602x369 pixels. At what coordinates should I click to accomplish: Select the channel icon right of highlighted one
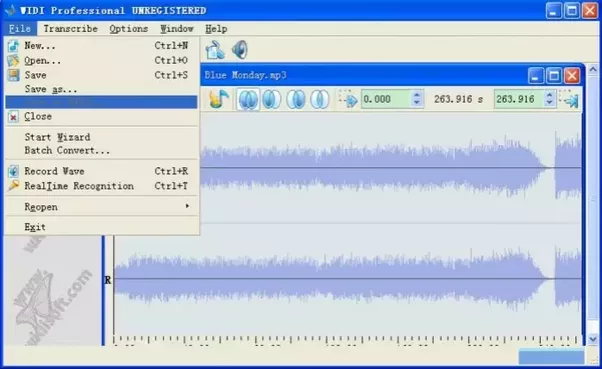click(271, 99)
